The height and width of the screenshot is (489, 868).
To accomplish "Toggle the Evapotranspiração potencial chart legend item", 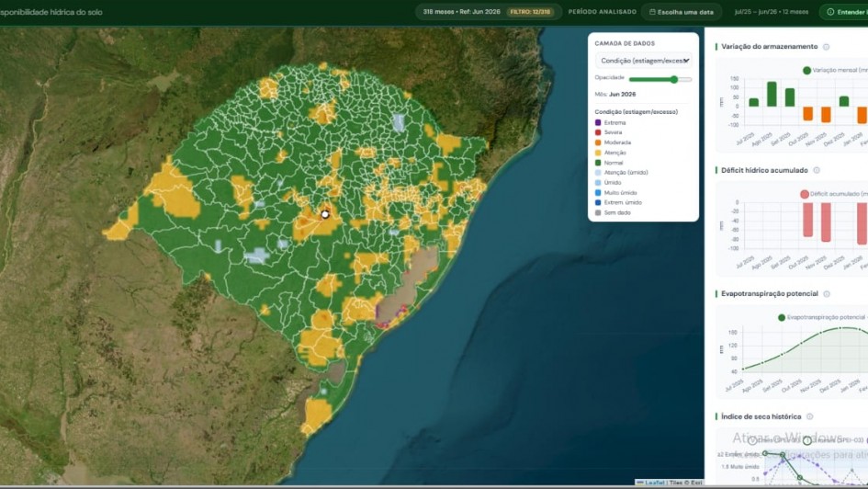I will click(823, 317).
